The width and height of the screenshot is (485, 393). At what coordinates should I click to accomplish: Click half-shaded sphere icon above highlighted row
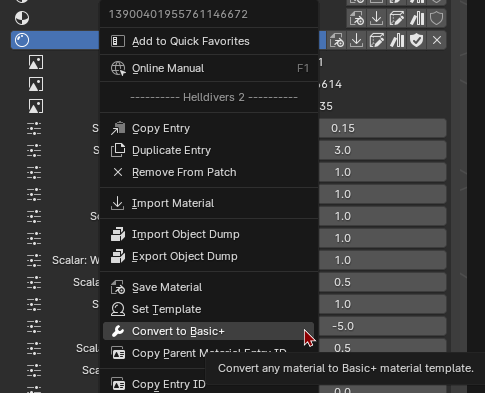point(22,18)
